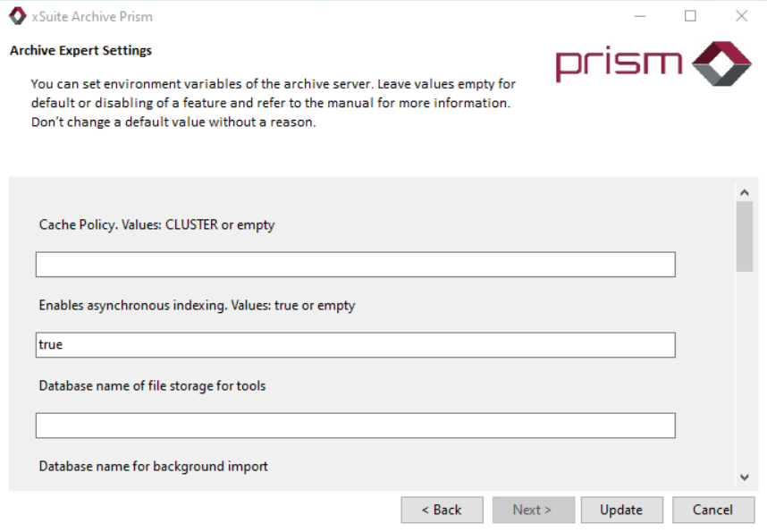This screenshot has height=532, width=767.
Task: Click the Prism logo graphic
Action: coord(653,63)
